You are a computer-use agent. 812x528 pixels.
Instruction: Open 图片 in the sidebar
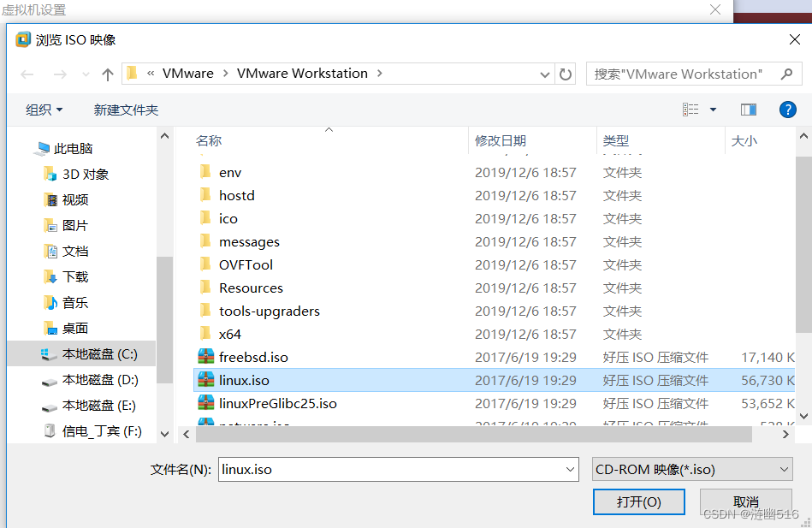pyautogui.click(x=66, y=225)
